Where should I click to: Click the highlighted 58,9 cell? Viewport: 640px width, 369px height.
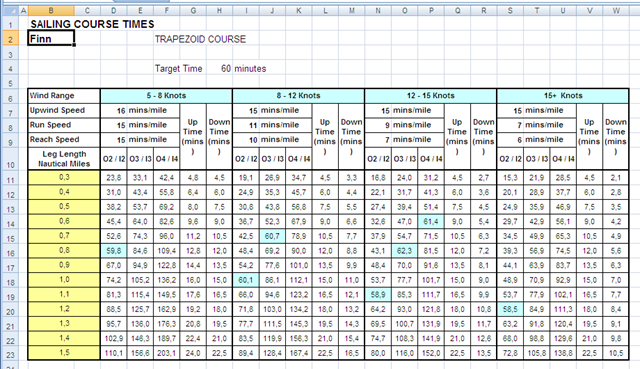378,294
